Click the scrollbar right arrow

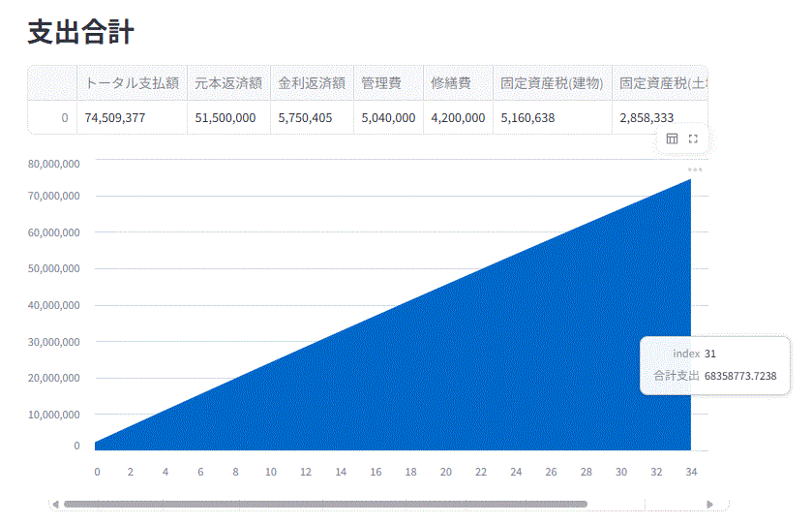[x=710, y=504]
